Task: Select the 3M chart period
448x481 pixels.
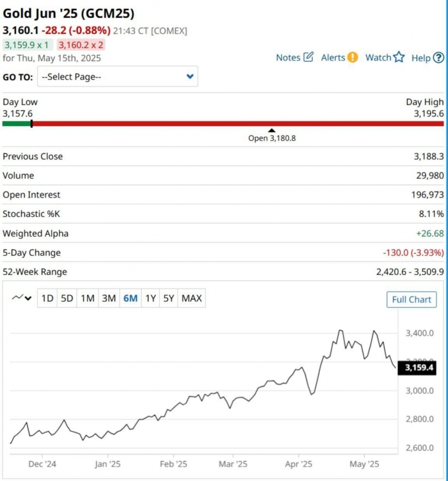Action: [109, 298]
